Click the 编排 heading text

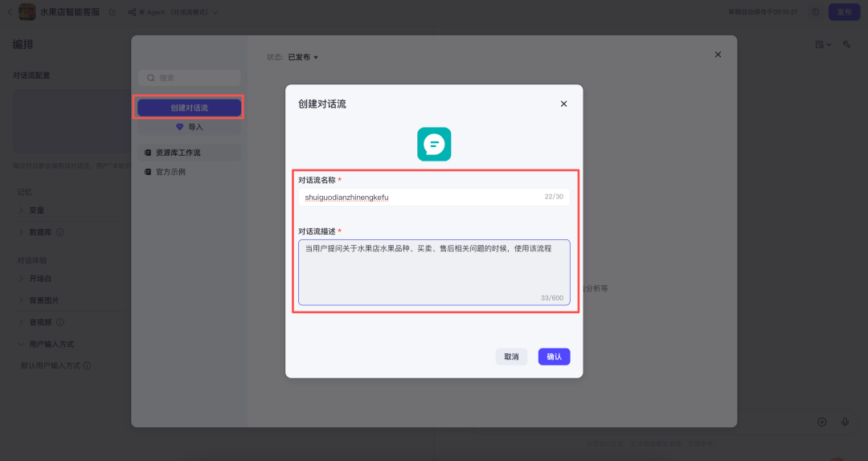point(23,44)
